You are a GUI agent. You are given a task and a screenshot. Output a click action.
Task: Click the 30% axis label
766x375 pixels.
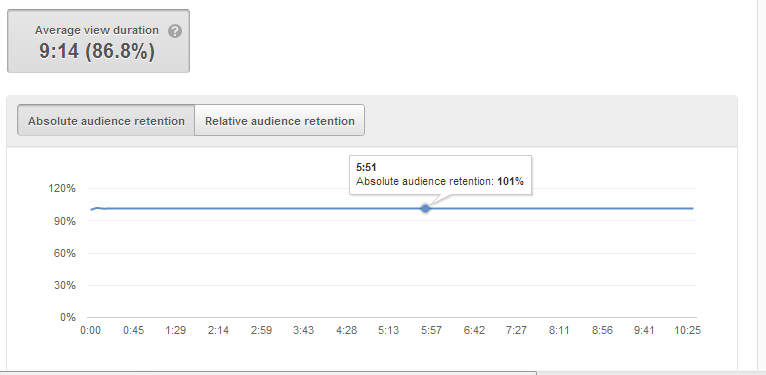(64, 285)
